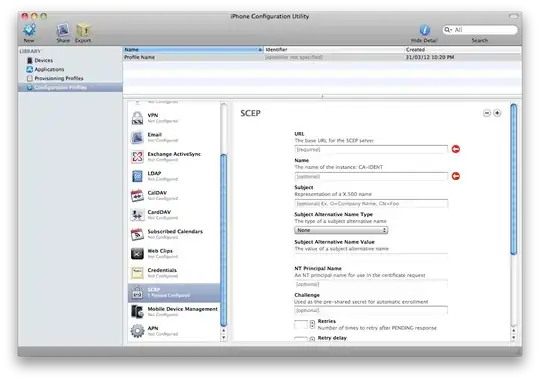Click the Hide Detail info icon
This screenshot has height=381, width=540.
(x=424, y=30)
